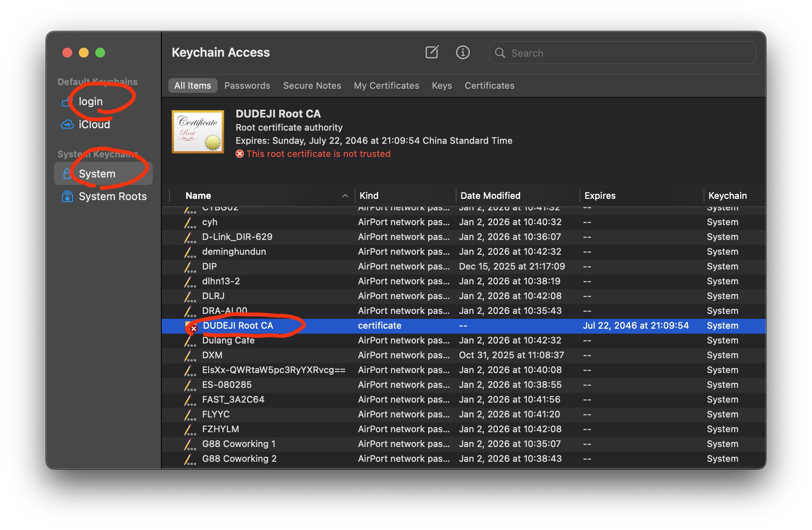Click the 'Jan 2, 2026 at 10:35:43' date cell
The image size is (812, 530).
pos(510,311)
